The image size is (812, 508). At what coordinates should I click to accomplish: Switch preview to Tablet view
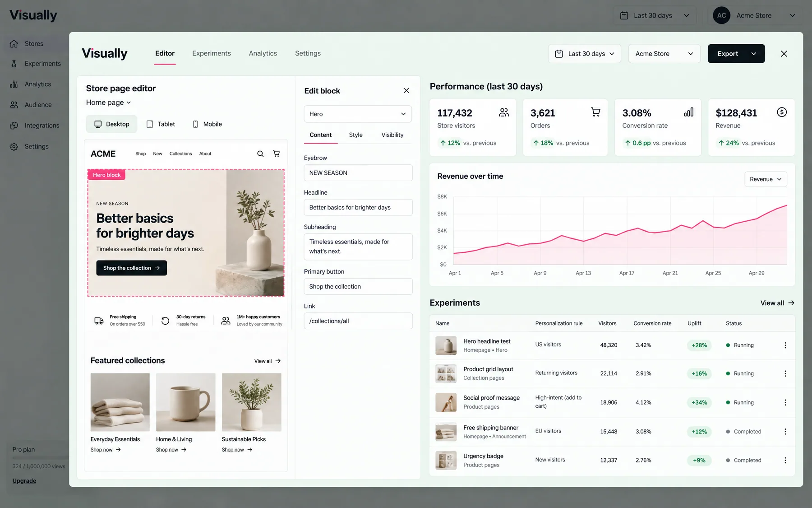coord(161,124)
